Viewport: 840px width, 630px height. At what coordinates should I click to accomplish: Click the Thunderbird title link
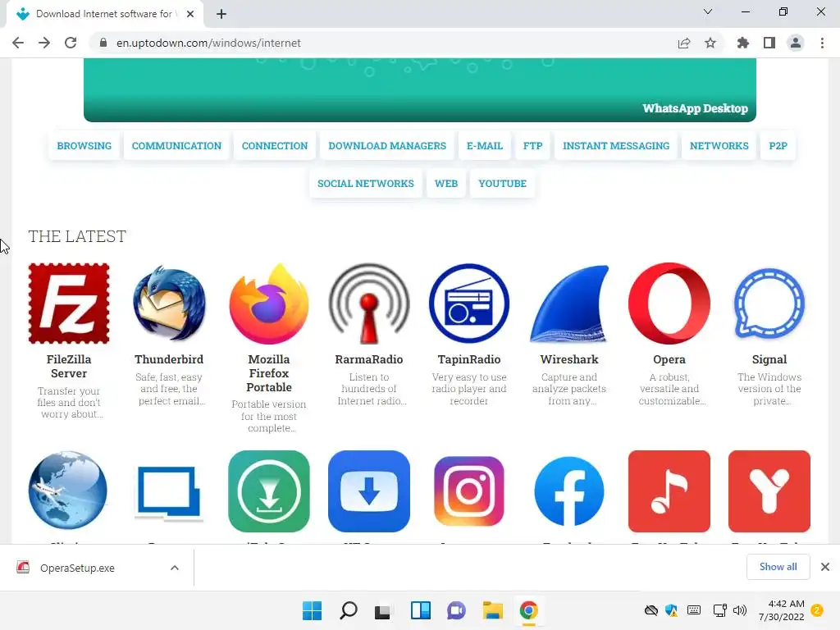tap(169, 359)
